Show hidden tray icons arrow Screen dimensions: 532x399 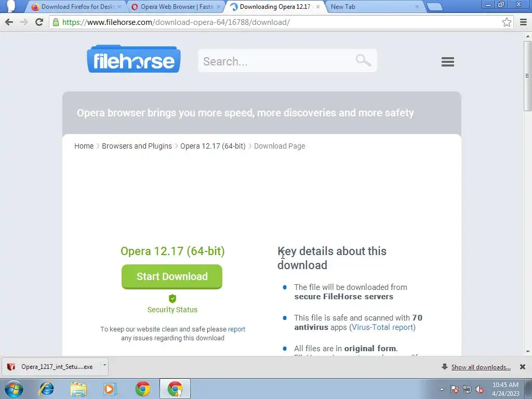point(442,389)
